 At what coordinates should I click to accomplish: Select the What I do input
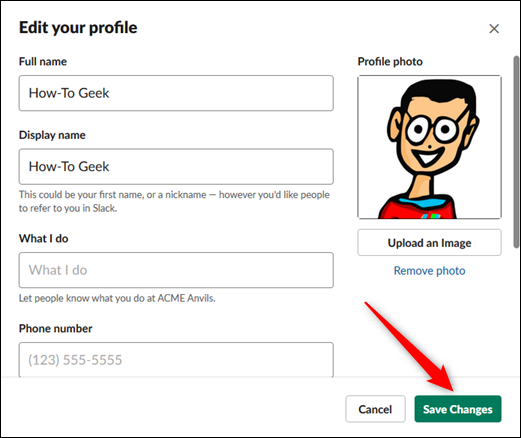(176, 270)
